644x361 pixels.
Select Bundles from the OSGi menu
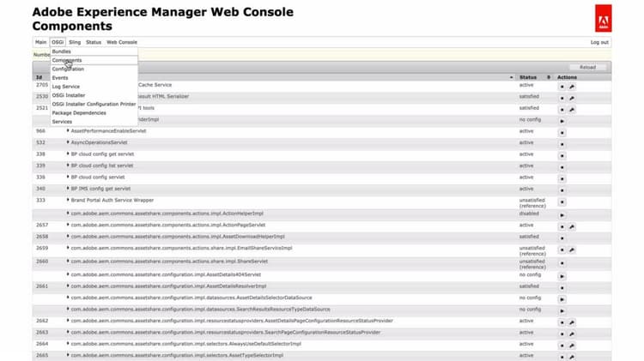[94, 51]
